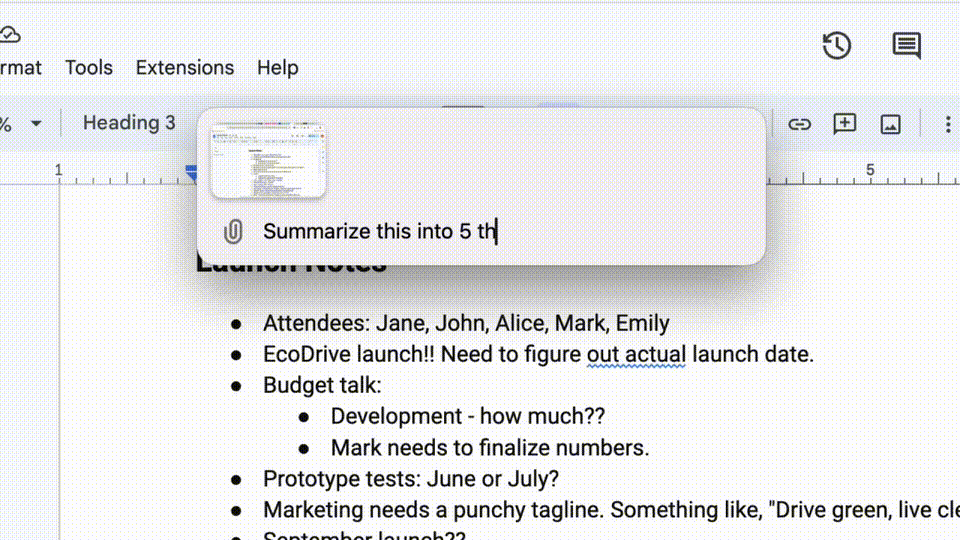This screenshot has width=960, height=540.
Task: Click the attached screenshot thumbnail
Action: 268,161
